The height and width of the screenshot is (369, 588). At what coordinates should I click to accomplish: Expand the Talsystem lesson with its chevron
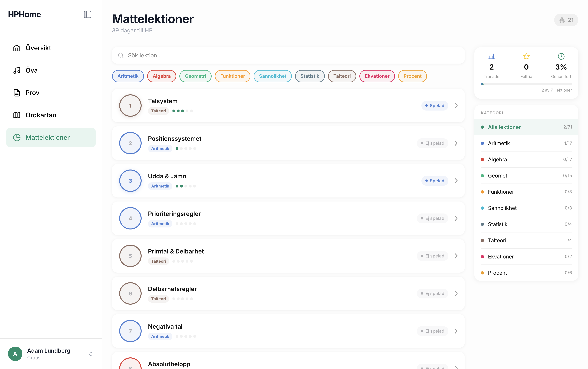(456, 105)
